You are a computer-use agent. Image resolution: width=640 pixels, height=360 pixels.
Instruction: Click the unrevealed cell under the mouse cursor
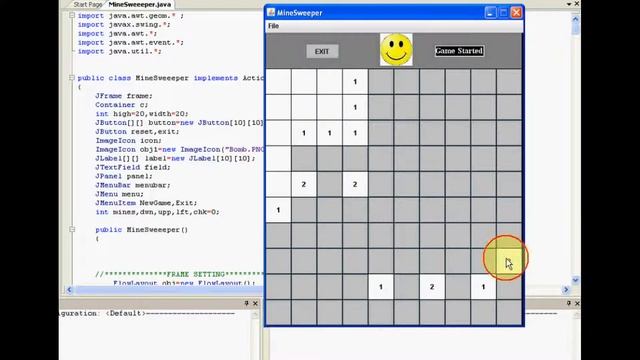509,261
